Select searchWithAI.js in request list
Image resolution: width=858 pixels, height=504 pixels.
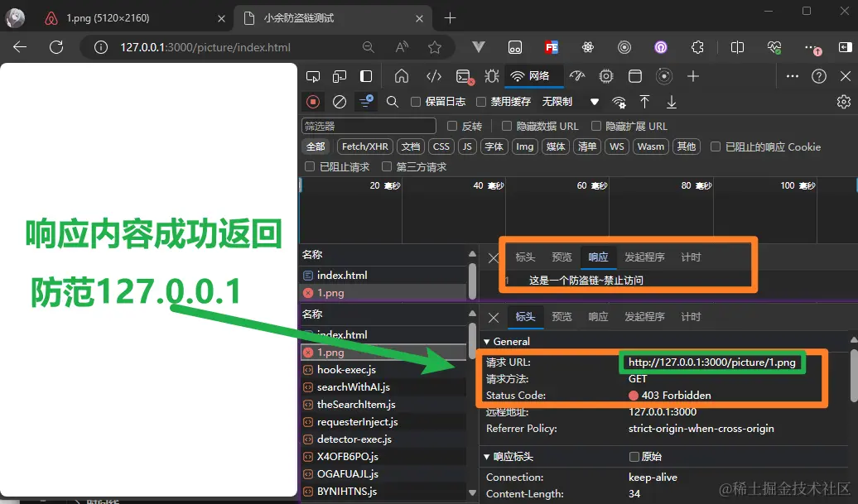(383, 387)
